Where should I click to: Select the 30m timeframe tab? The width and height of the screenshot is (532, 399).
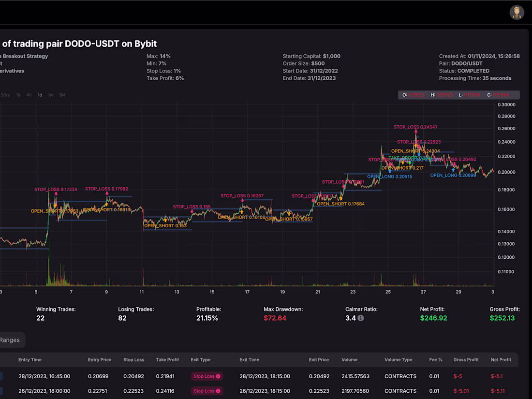6,95
